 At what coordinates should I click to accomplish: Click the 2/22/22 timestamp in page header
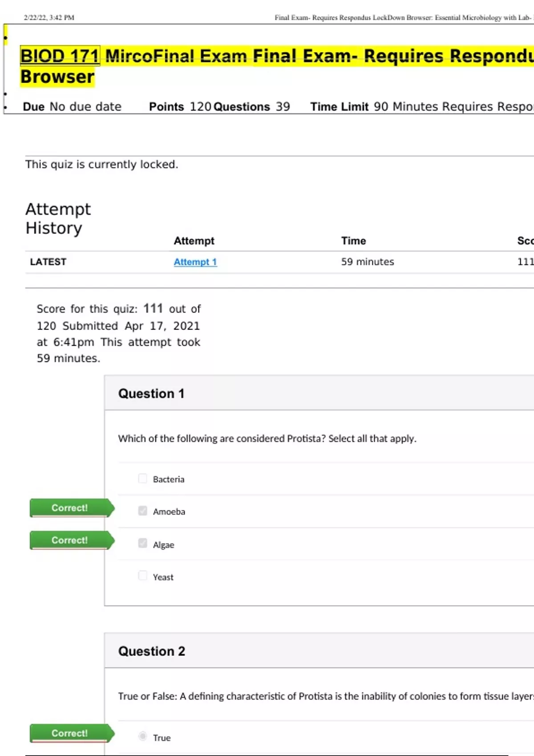coord(49,18)
